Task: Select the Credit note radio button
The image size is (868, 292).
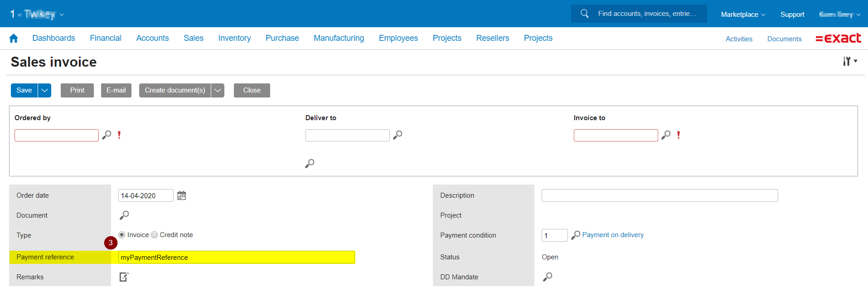Action: (x=155, y=235)
